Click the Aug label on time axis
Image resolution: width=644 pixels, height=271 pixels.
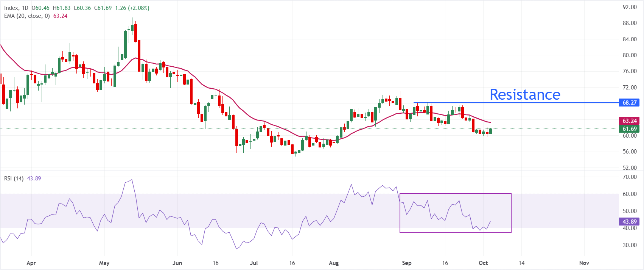pos(334,263)
